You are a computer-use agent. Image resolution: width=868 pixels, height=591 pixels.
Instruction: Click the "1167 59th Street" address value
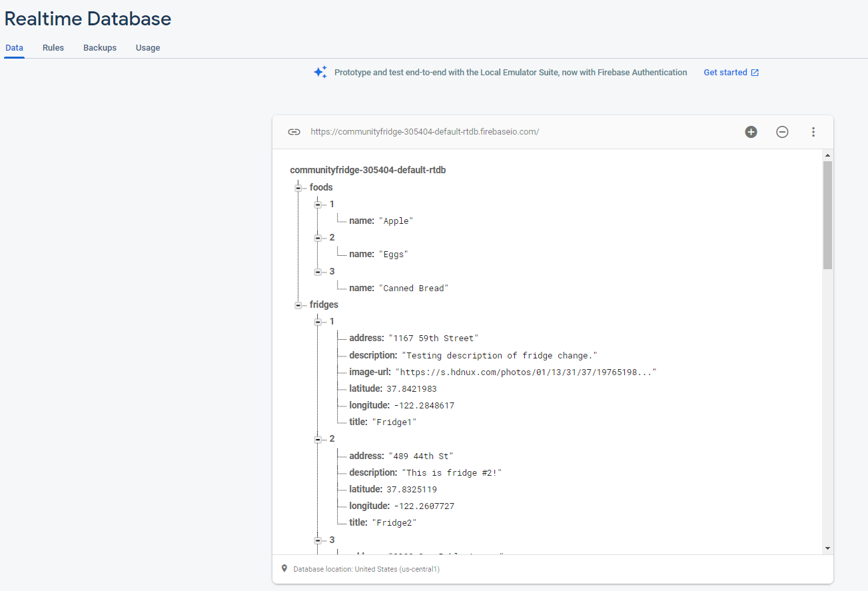(x=434, y=338)
